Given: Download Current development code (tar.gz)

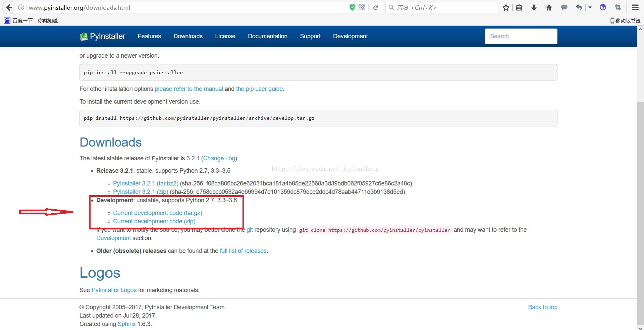Looking at the screenshot, I should [x=158, y=213].
